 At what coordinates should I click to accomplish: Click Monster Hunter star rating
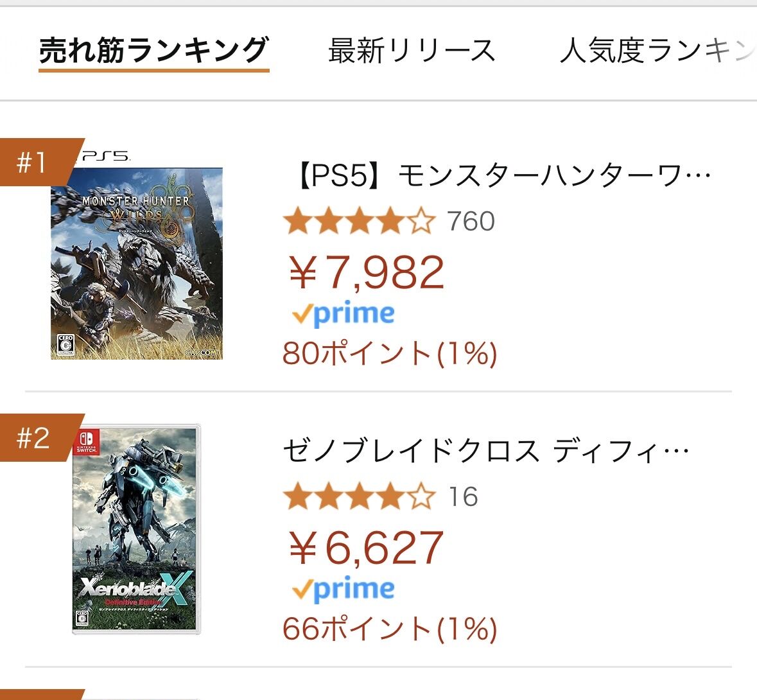pyautogui.click(x=358, y=222)
